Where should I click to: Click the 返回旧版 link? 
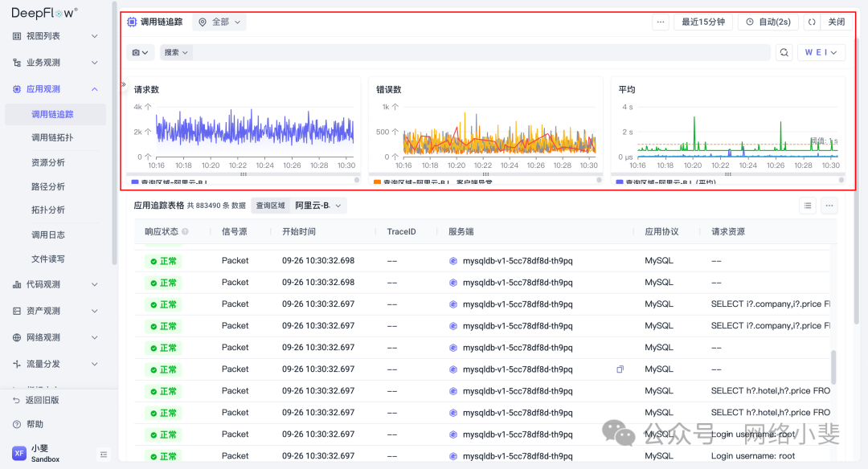(42, 400)
